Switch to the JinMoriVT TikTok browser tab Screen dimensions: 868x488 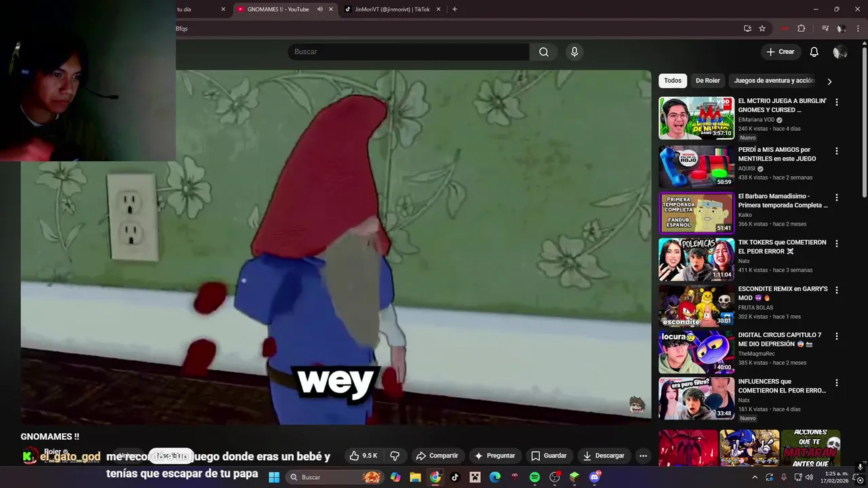[x=391, y=9]
